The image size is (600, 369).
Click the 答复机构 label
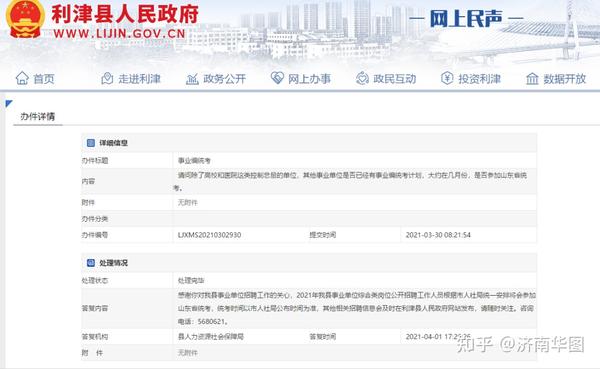(x=95, y=337)
